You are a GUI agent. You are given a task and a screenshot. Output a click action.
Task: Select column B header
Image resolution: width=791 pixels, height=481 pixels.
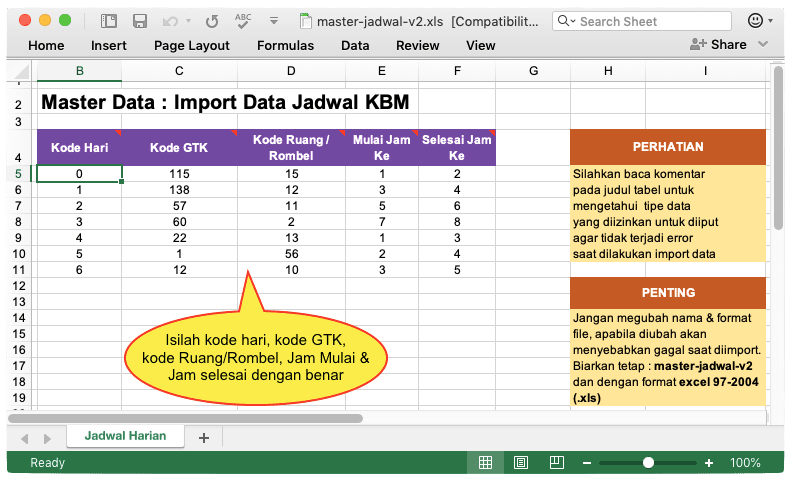coord(79,71)
